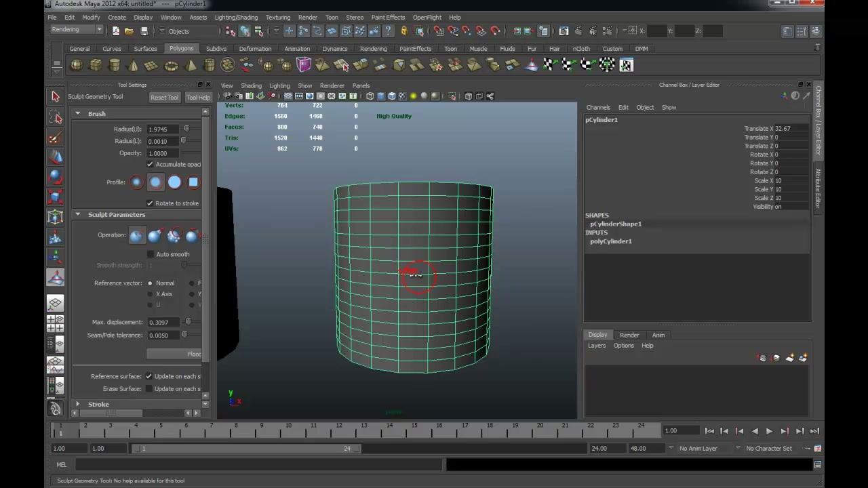Create a polygon sphere from shelf
This screenshot has width=868, height=488.
[77, 65]
